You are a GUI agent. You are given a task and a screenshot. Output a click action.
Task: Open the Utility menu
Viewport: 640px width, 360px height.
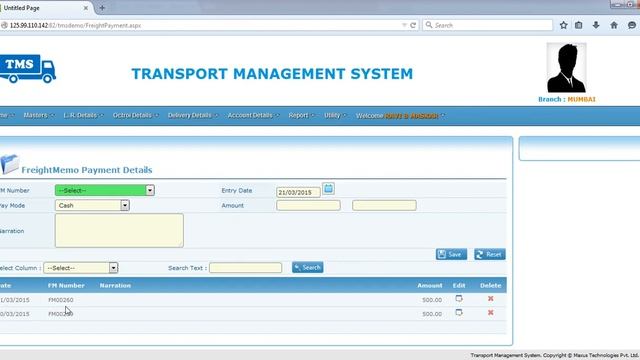tap(335, 116)
